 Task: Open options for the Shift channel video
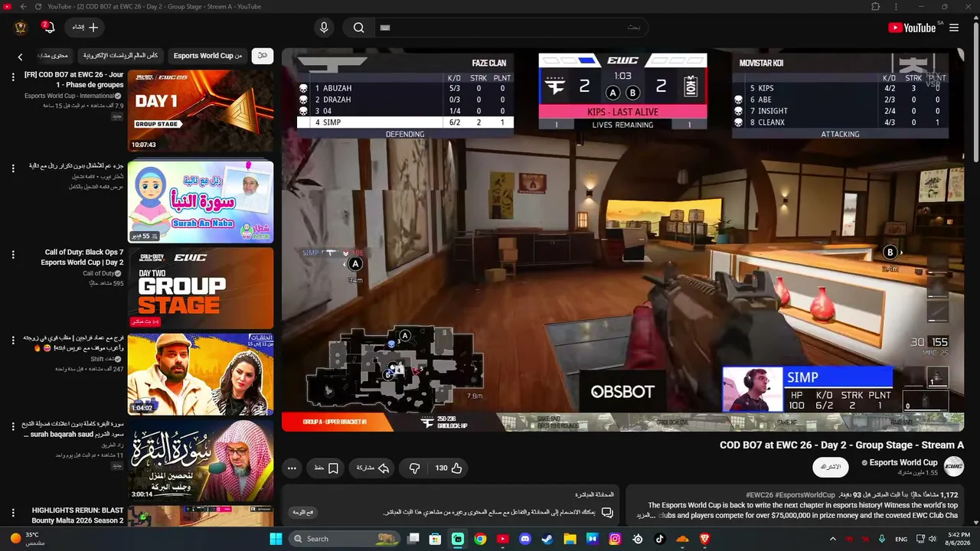pos(13,340)
